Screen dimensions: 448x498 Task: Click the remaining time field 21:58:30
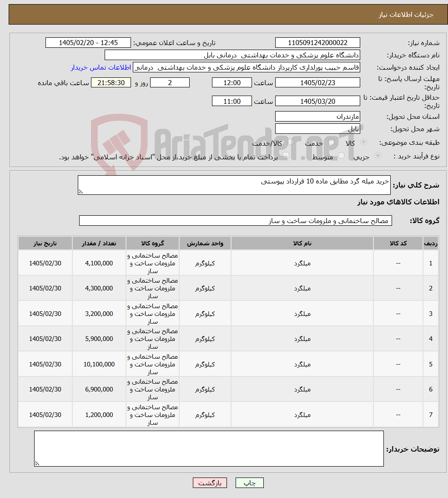pos(111,82)
